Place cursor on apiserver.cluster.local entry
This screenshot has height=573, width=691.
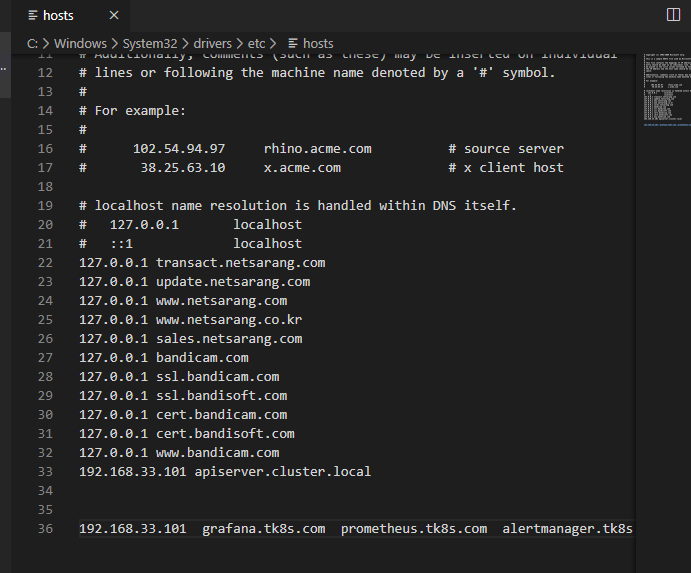282,472
